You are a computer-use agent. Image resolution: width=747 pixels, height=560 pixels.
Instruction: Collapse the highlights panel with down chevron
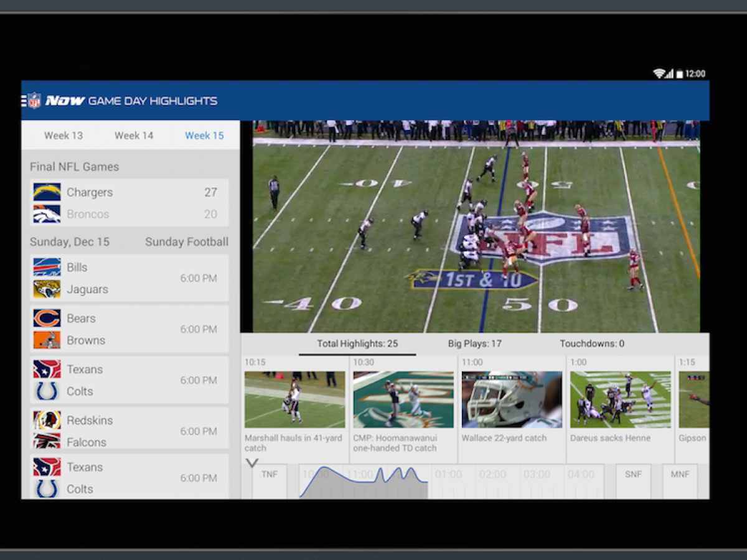click(252, 463)
